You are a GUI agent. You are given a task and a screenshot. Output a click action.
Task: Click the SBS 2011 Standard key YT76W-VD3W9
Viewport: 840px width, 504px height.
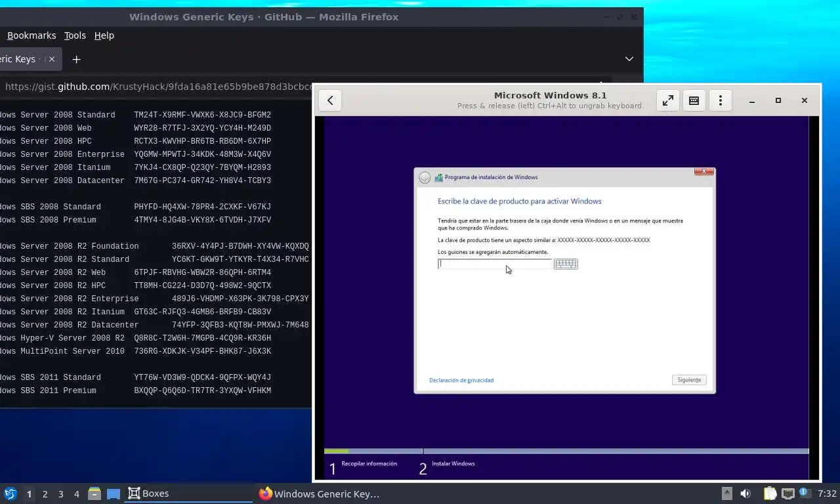[x=203, y=377]
